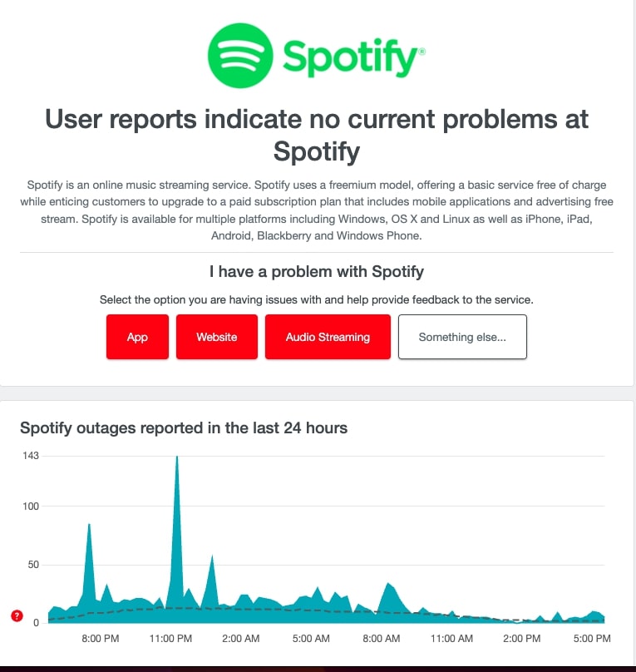Click the 'Spotify outages reported' chart title
This screenshot has width=636, height=672.
point(184,427)
